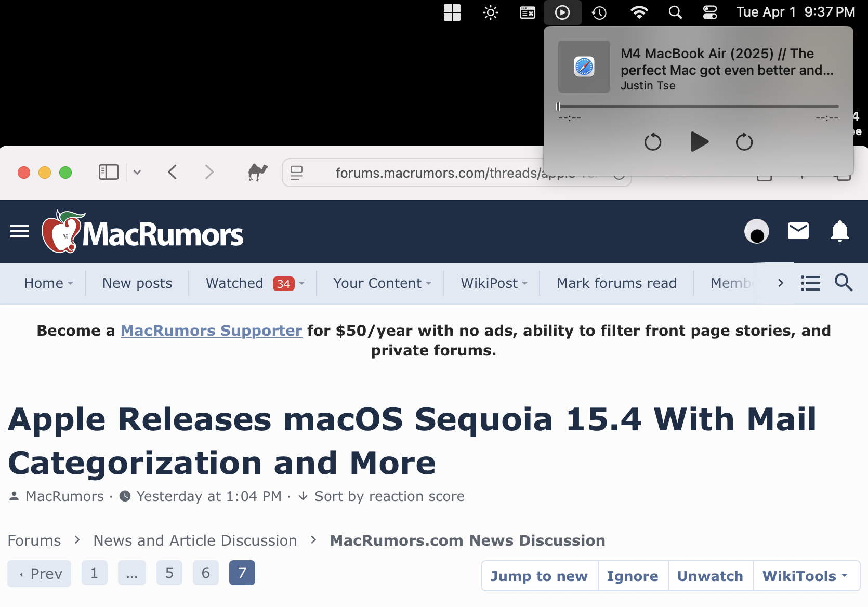Select current page 7

pyautogui.click(x=242, y=573)
